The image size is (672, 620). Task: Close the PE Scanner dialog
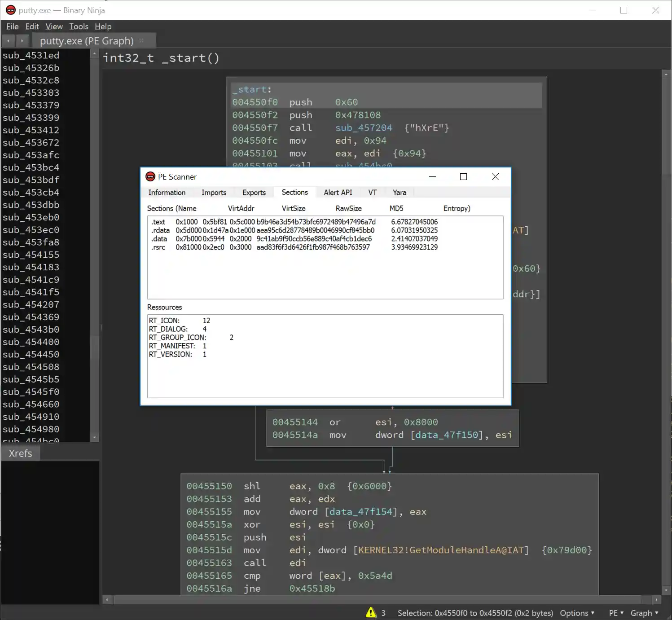click(x=495, y=177)
